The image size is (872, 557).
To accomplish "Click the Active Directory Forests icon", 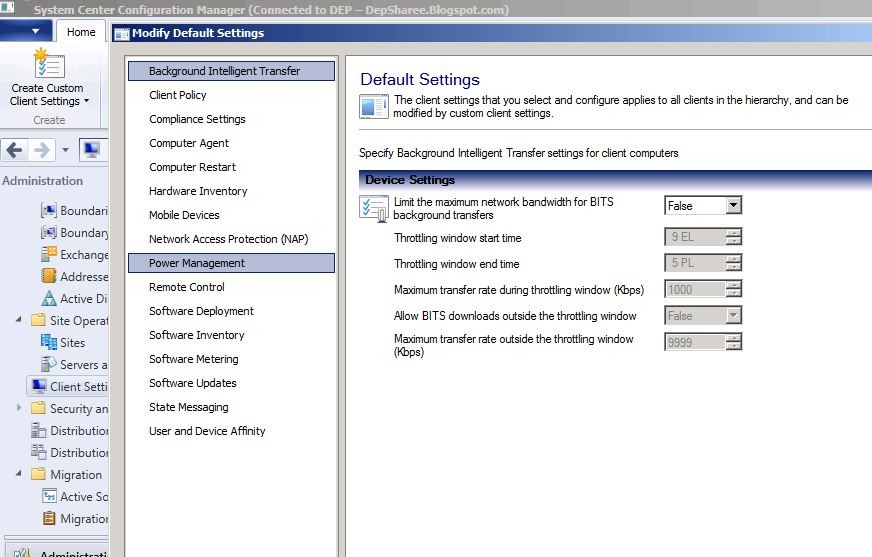I will click(49, 299).
